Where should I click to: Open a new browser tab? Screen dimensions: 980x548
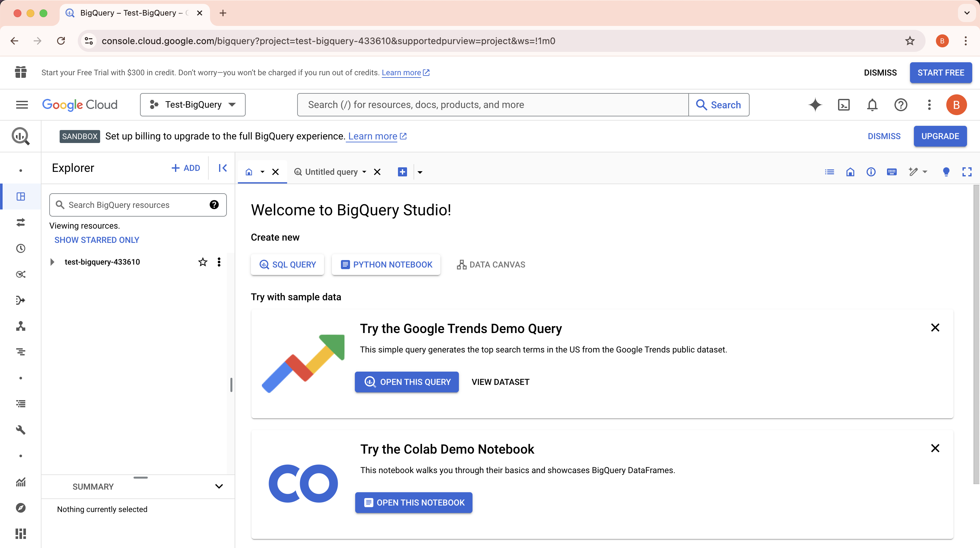point(223,13)
